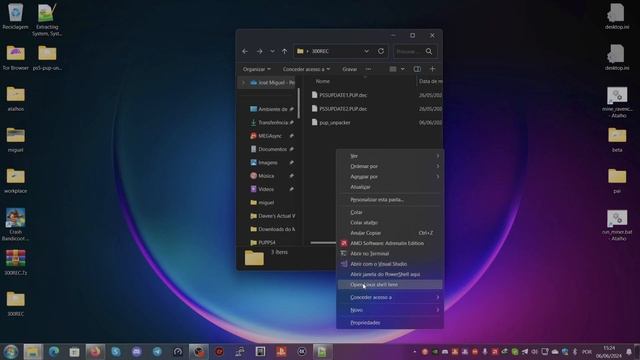640x360 pixels.
Task: Open Firefox from taskbar
Action: click(95, 352)
